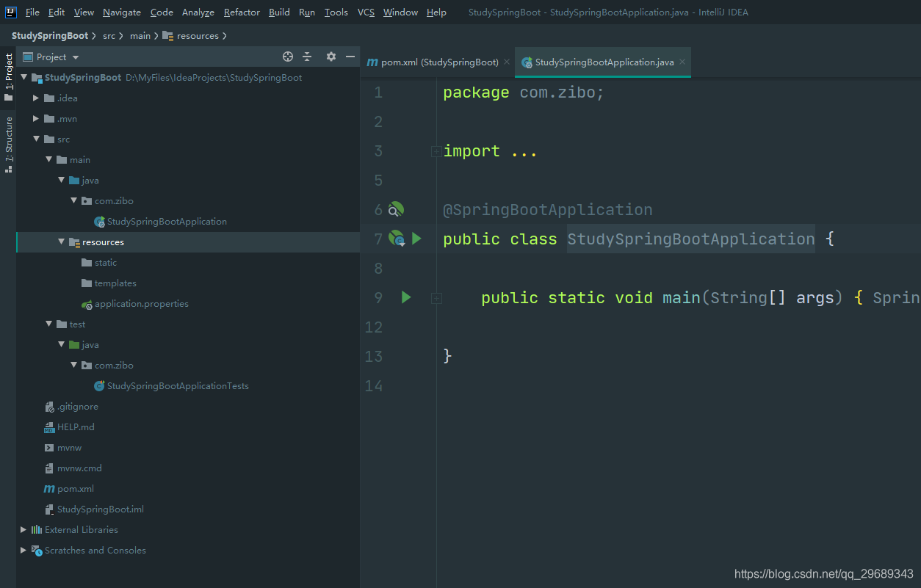Collapse the test folder
921x588 pixels.
tap(48, 324)
